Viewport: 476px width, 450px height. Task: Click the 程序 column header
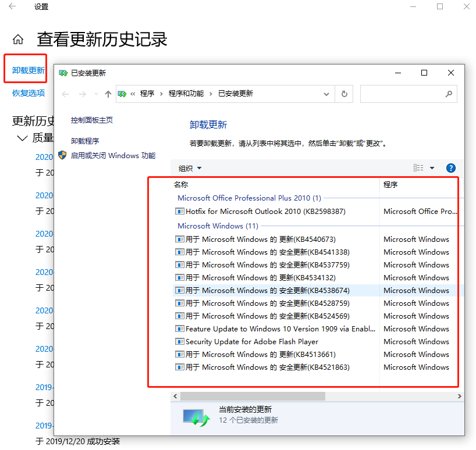390,184
